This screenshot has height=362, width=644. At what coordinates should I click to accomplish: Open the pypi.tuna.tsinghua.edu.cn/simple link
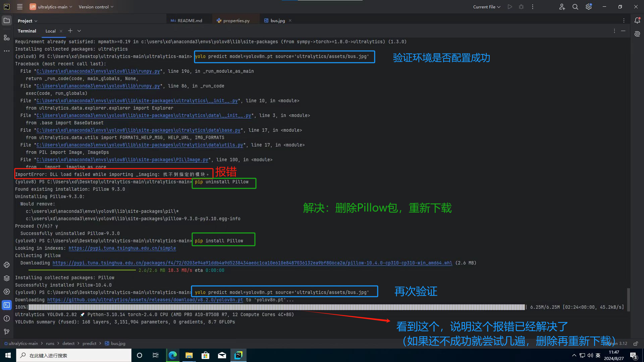click(x=122, y=248)
